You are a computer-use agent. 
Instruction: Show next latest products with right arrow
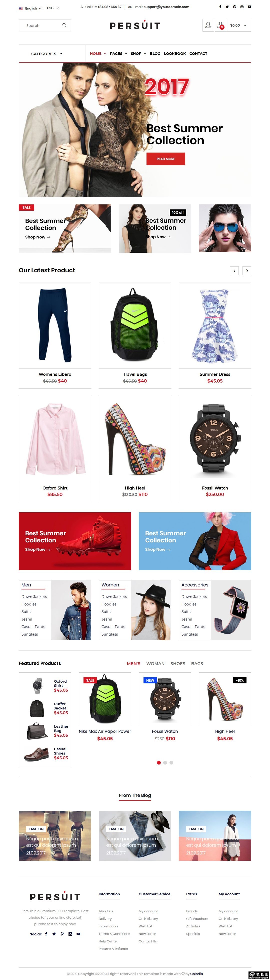[247, 271]
